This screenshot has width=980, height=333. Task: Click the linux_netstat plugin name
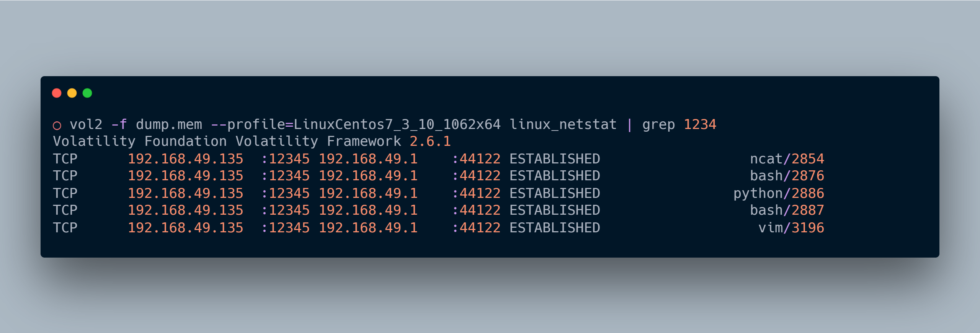pyautogui.click(x=563, y=125)
